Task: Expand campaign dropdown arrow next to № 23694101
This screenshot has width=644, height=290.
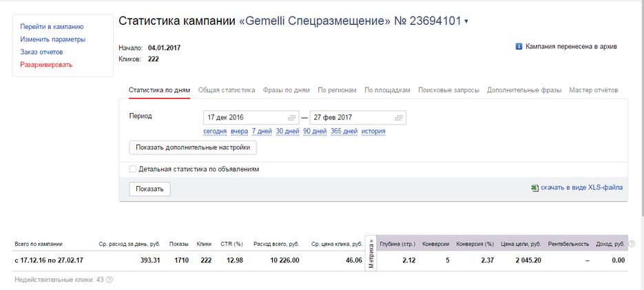Action: [466, 22]
